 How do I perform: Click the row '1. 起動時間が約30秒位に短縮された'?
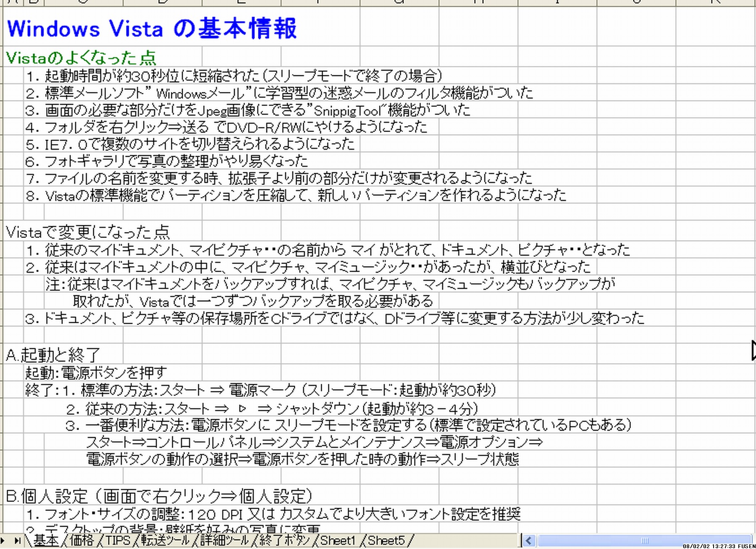pyautogui.click(x=234, y=76)
